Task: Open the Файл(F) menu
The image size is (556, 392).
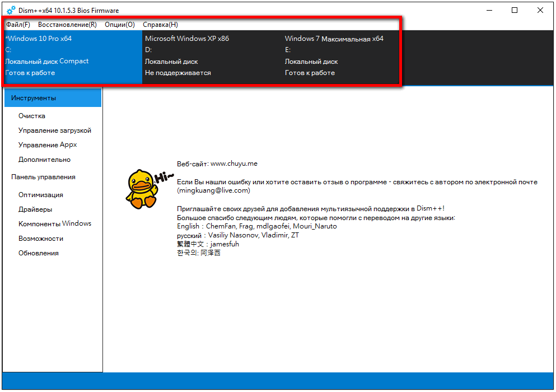Action: pyautogui.click(x=18, y=25)
